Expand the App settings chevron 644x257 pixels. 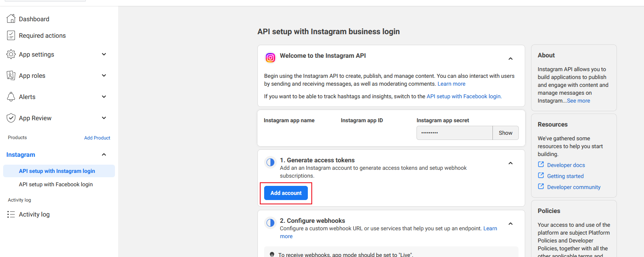104,54
